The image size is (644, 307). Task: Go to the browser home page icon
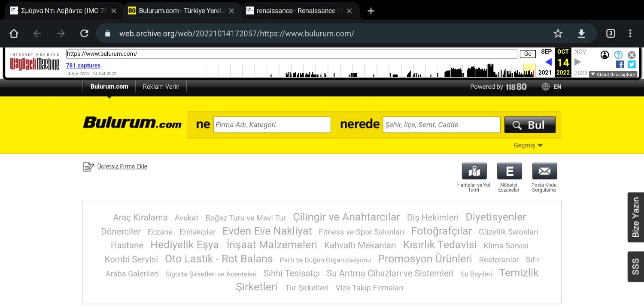(x=14, y=33)
